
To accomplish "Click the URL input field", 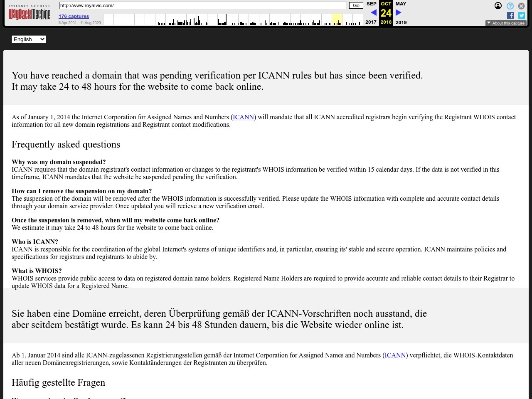I will pos(203,5).
